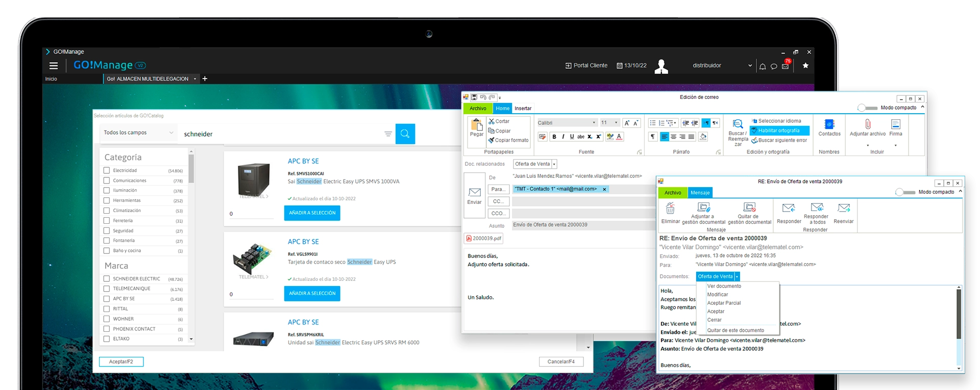Open the Mensaje tab in reply window
The width and height of the screenshot is (980, 390).
(x=700, y=193)
